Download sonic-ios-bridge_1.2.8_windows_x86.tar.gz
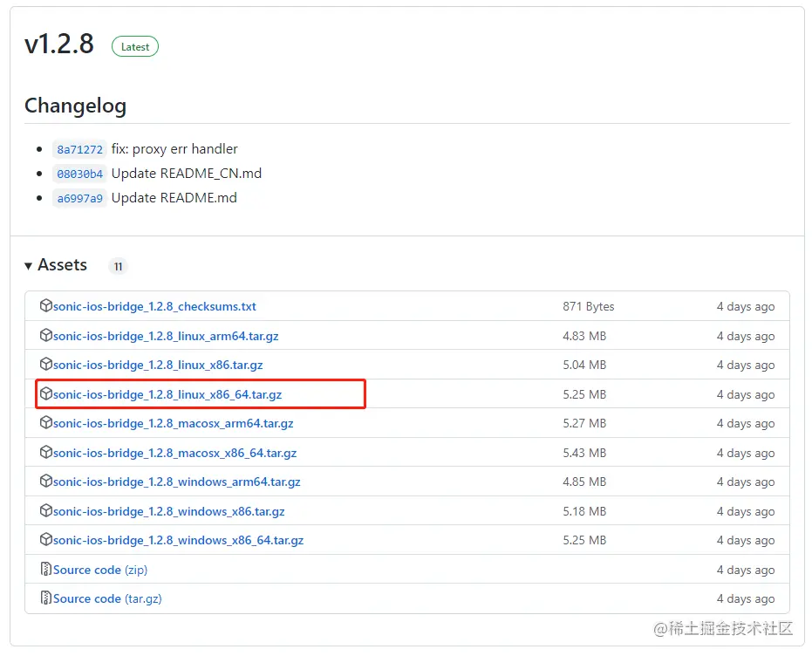 [169, 511]
